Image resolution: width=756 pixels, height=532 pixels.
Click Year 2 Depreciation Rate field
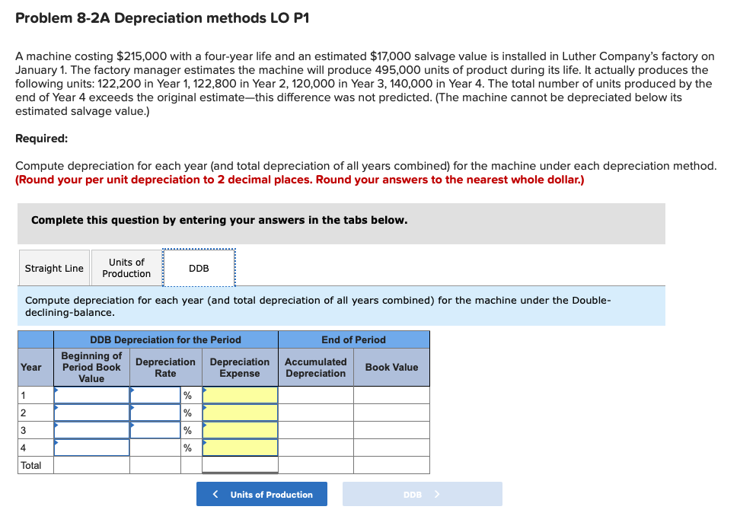coord(155,413)
